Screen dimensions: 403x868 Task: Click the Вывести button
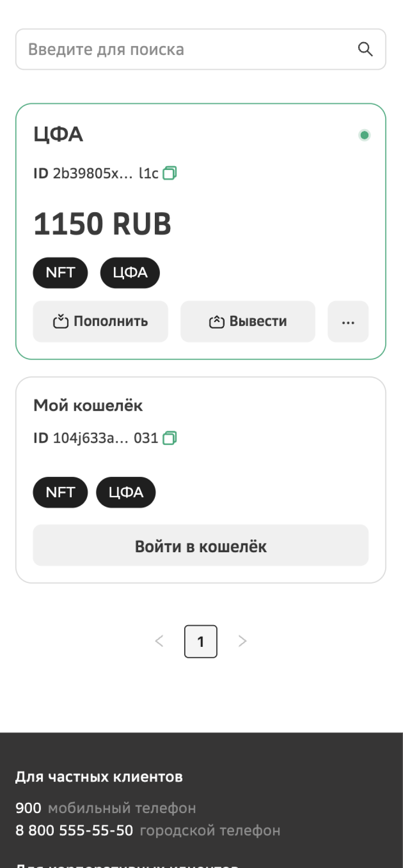[248, 322]
